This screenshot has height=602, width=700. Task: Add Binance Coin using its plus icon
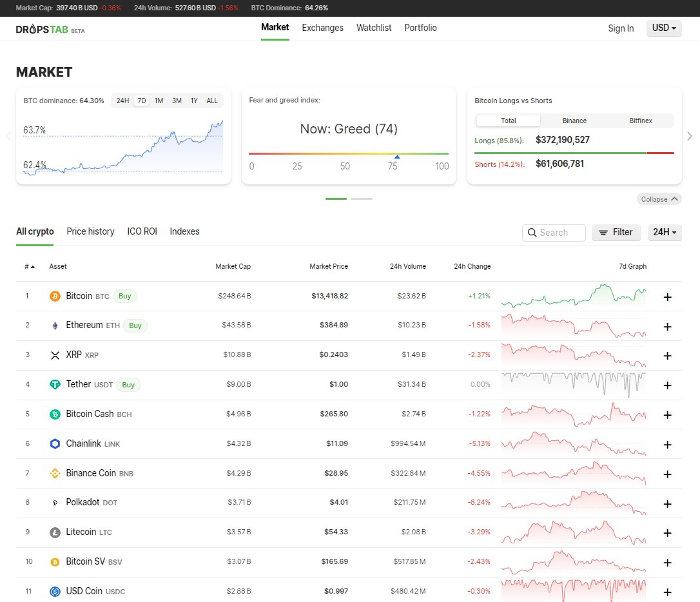[667, 474]
